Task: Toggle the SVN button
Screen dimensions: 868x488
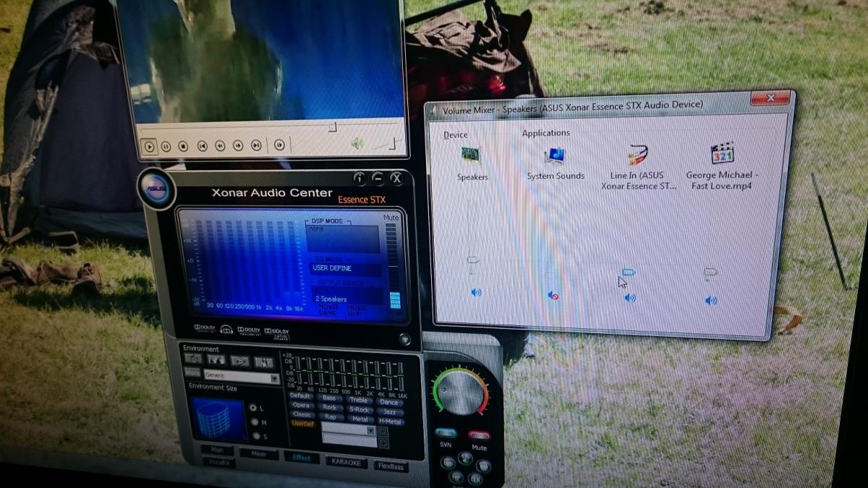Action: tap(446, 433)
